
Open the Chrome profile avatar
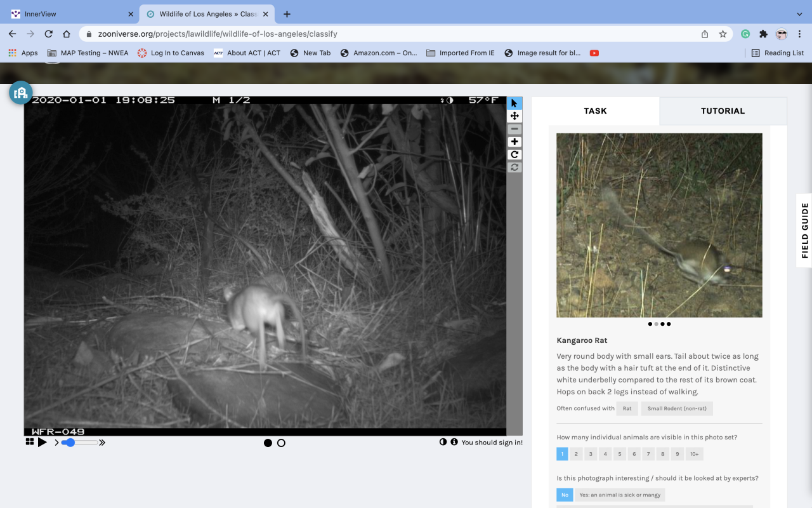tap(781, 34)
